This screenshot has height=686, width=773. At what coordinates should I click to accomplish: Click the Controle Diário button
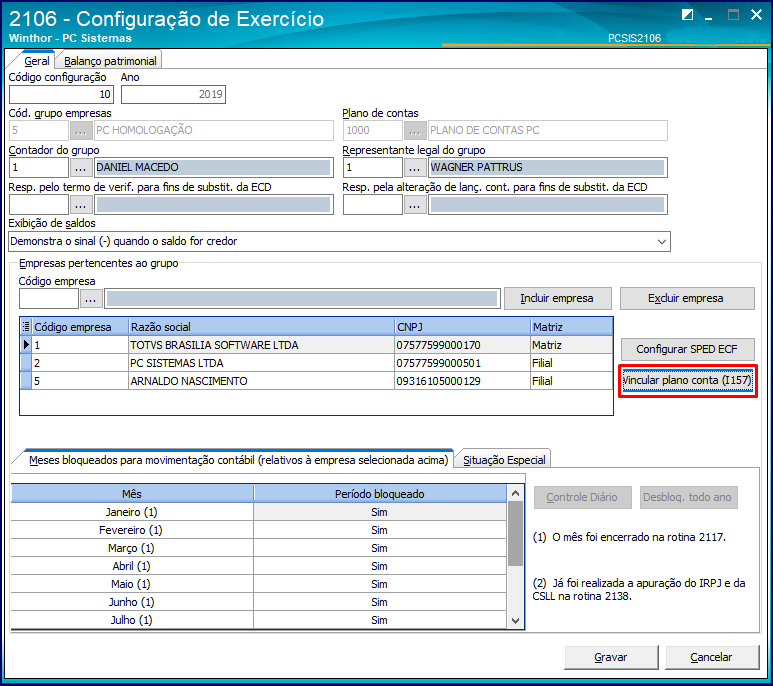coord(582,498)
